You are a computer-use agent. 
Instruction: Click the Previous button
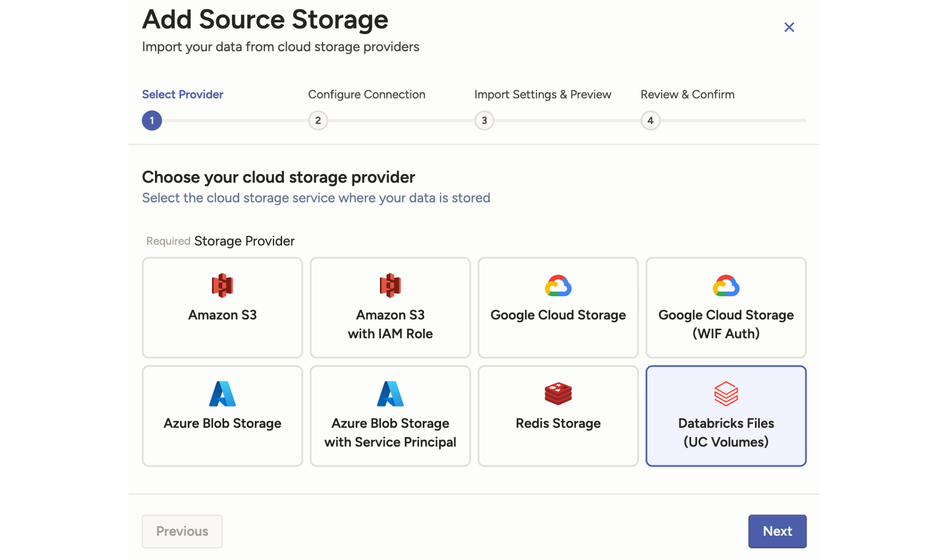click(x=182, y=531)
